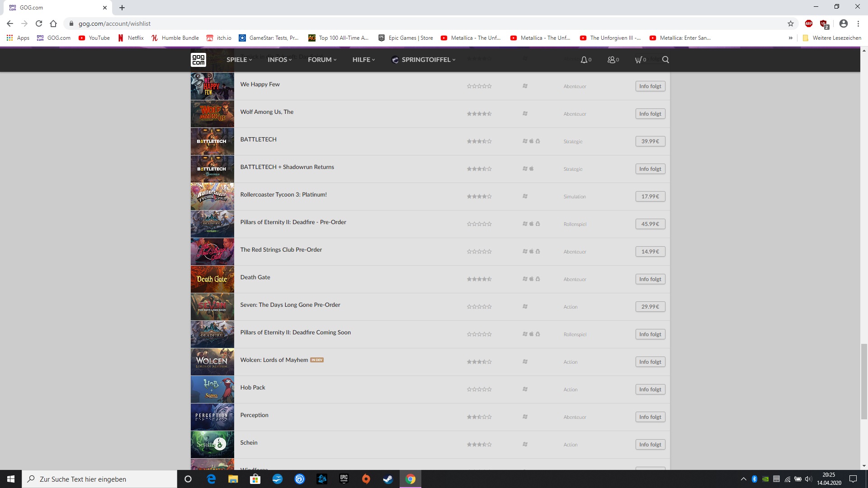
Task: Open the Perception game title
Action: [x=254, y=415]
